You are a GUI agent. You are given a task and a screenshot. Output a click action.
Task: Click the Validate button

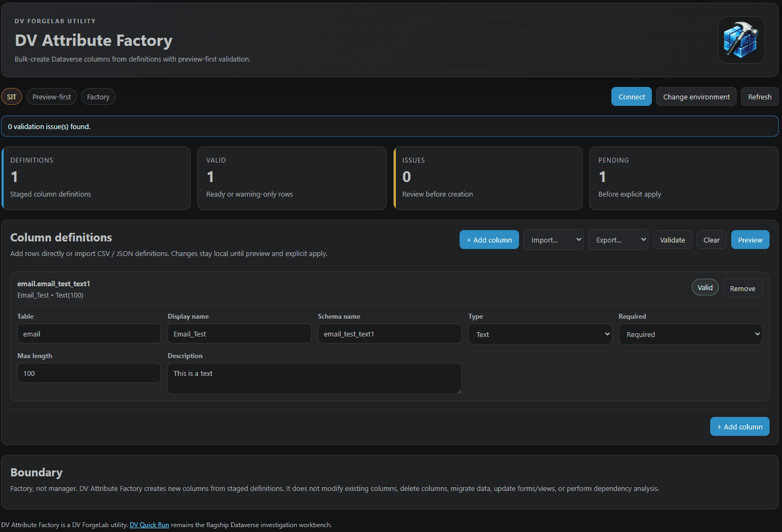pos(672,240)
